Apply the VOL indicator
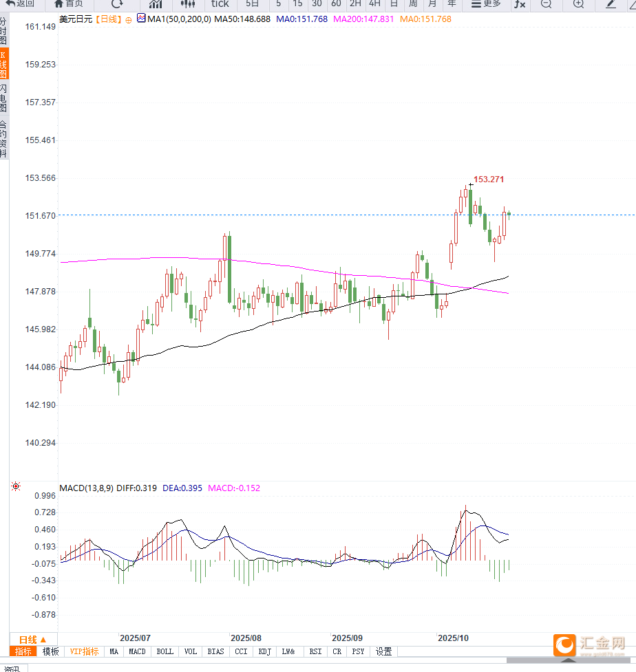 tap(191, 651)
